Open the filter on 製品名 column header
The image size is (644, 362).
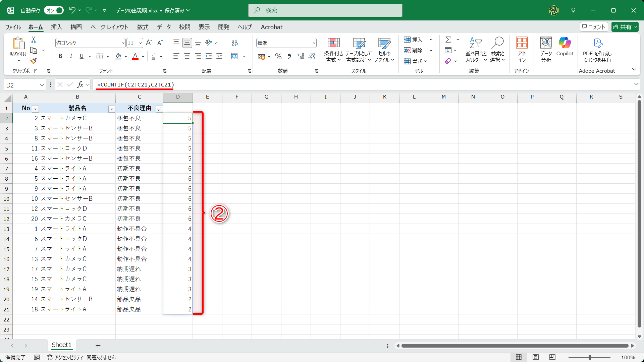point(112,109)
